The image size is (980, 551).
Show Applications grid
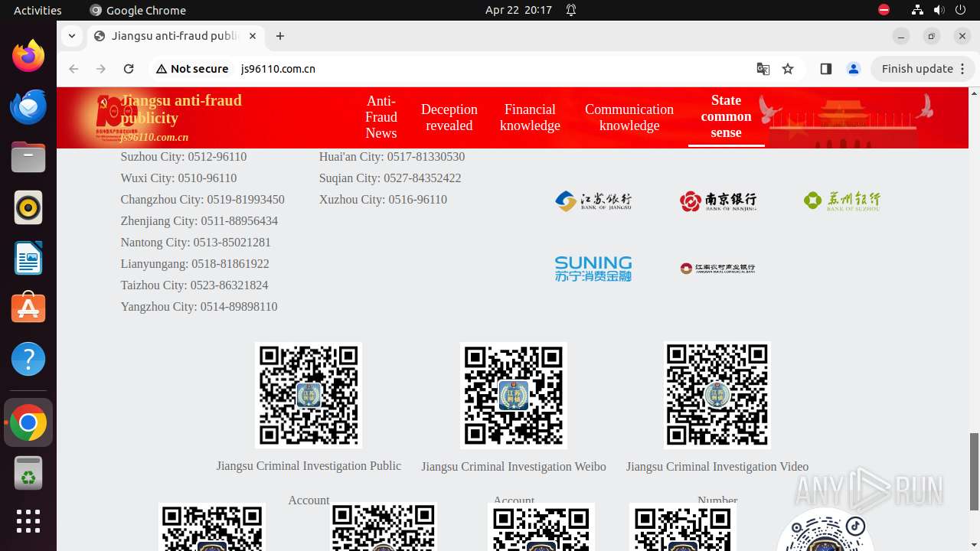pyautogui.click(x=28, y=521)
